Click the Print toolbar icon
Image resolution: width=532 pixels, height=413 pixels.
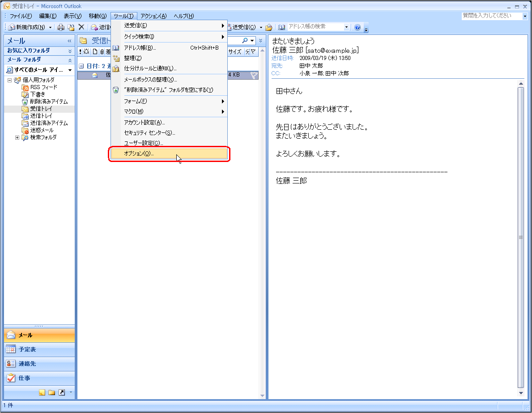pos(61,27)
